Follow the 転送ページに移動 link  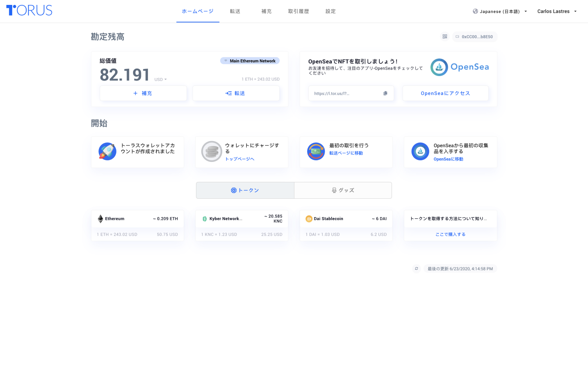(x=346, y=153)
